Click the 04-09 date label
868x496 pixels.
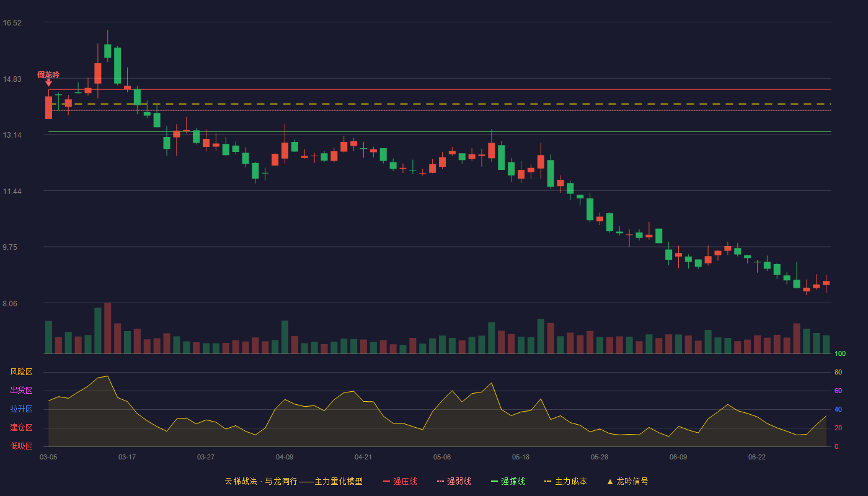pos(285,457)
